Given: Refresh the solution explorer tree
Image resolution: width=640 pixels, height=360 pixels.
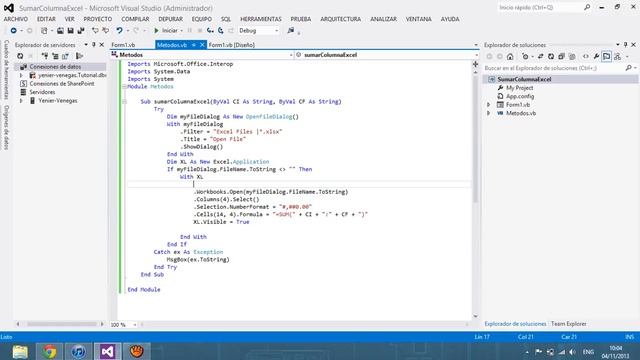Looking at the screenshot, I should tap(551, 57).
